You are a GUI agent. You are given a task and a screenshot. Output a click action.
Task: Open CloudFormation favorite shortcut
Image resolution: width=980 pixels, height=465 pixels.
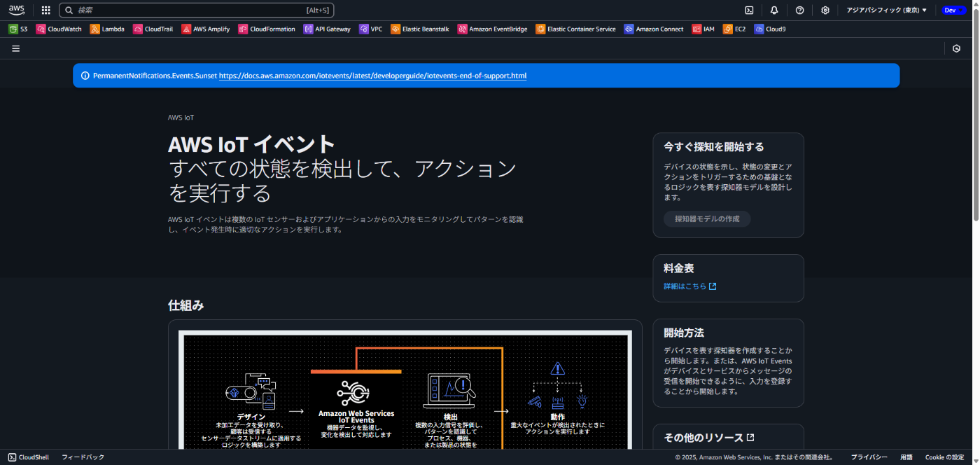pos(267,29)
